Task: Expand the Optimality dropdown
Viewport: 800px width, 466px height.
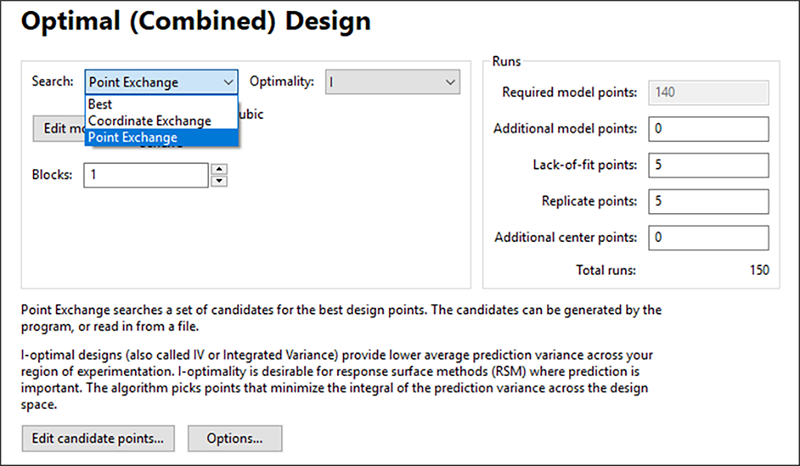Action: coord(390,82)
